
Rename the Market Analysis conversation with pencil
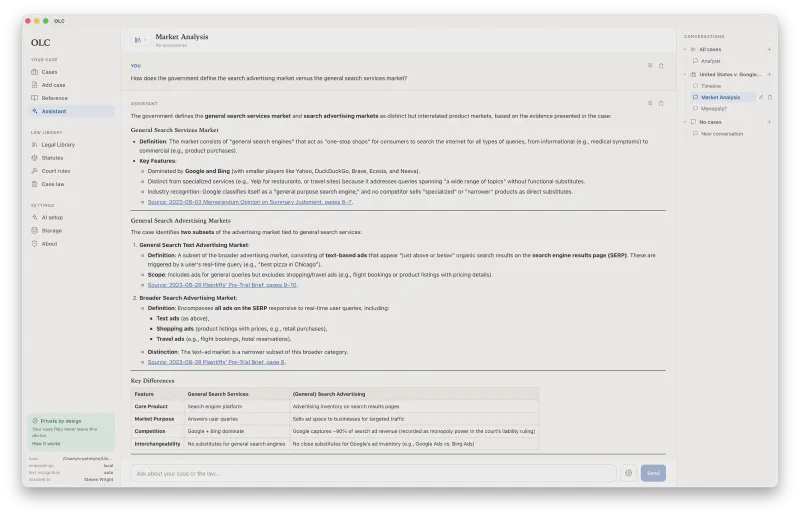(761, 97)
